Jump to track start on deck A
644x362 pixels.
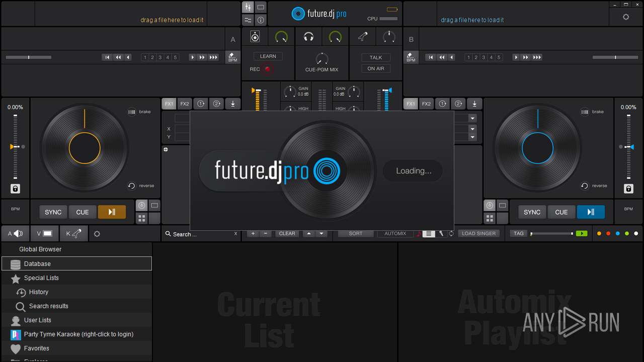click(x=107, y=57)
